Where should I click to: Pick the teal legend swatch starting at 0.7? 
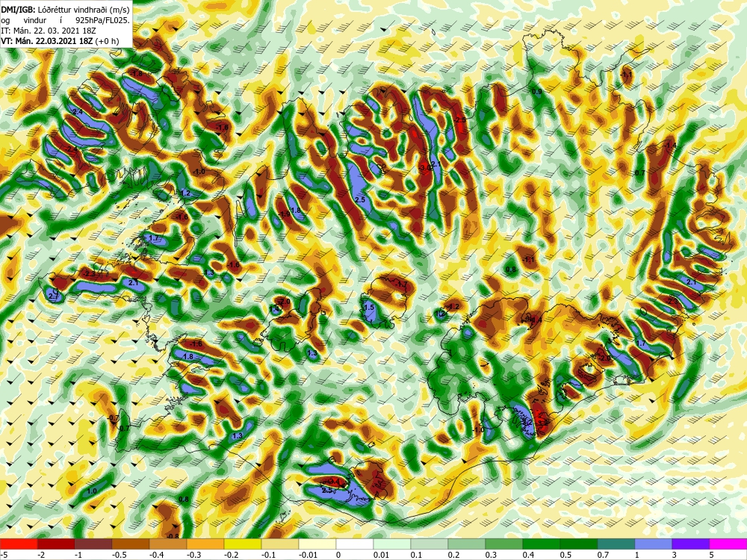(x=616, y=544)
